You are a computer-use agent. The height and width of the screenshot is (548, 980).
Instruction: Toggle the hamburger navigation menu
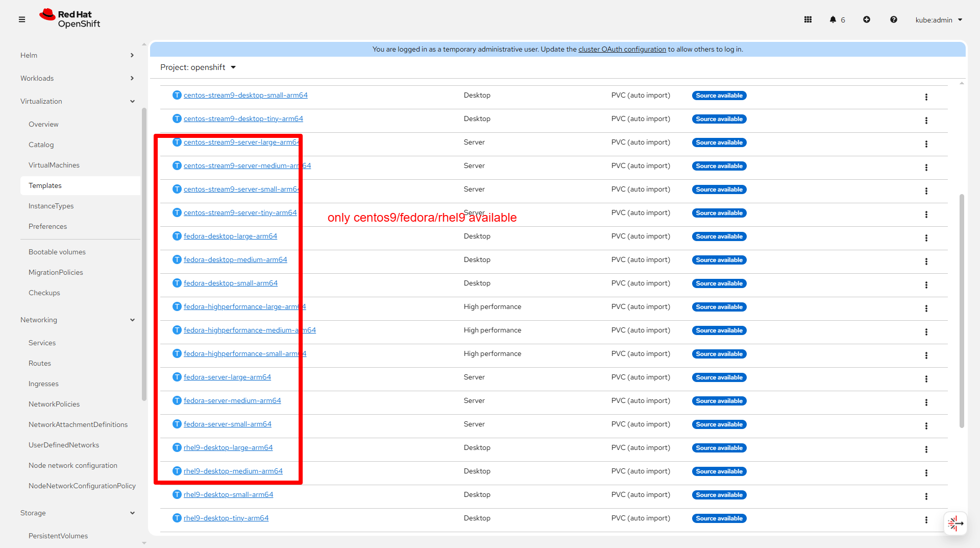coord(22,19)
